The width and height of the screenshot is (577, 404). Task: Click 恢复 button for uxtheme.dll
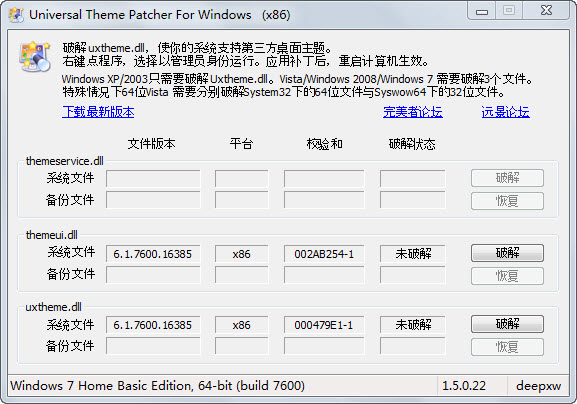click(x=507, y=347)
